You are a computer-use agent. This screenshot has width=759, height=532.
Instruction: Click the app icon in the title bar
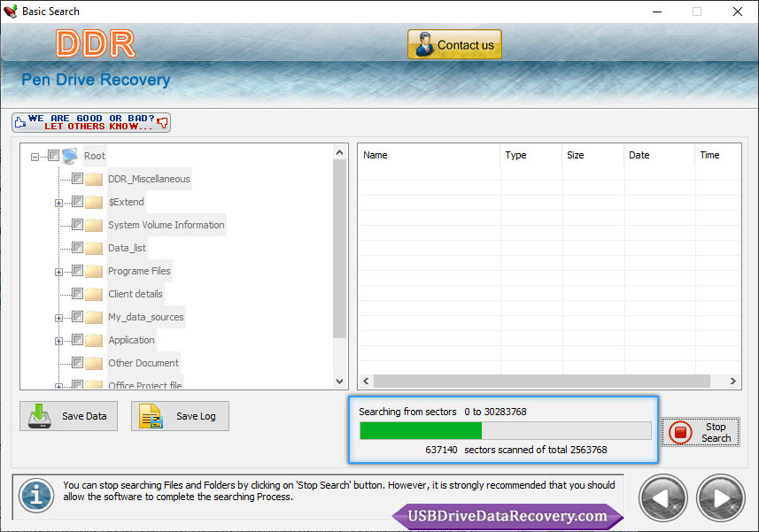10,12
